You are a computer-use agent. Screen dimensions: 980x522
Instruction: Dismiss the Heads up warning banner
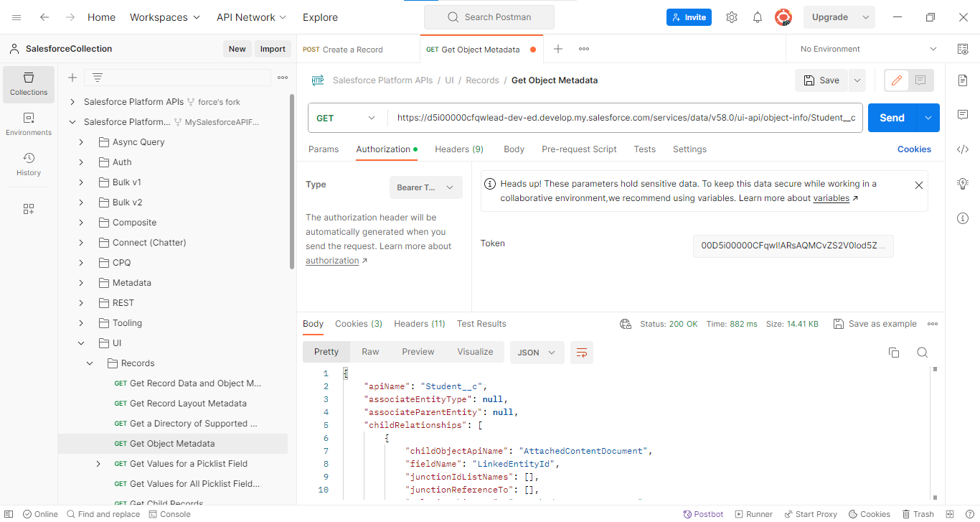[x=919, y=185]
